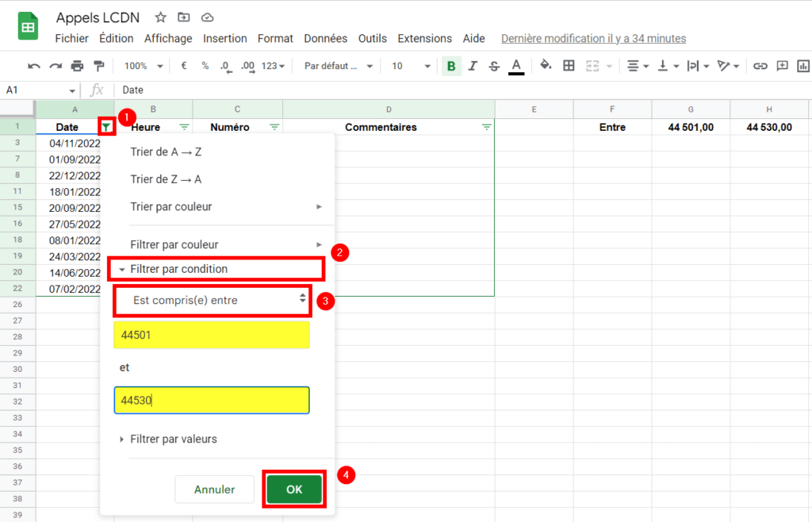The image size is (812, 522).
Task: Open text wrapping options
Action: click(698, 67)
